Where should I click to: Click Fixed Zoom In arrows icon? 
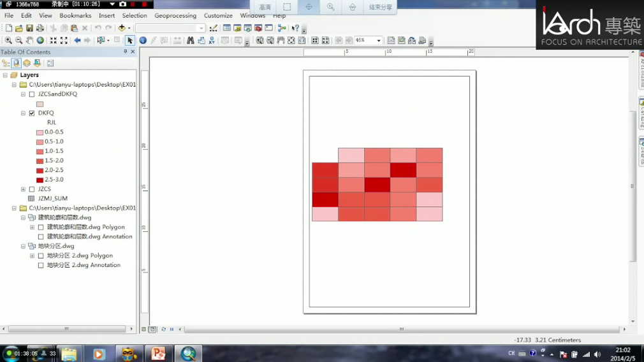[54, 40]
